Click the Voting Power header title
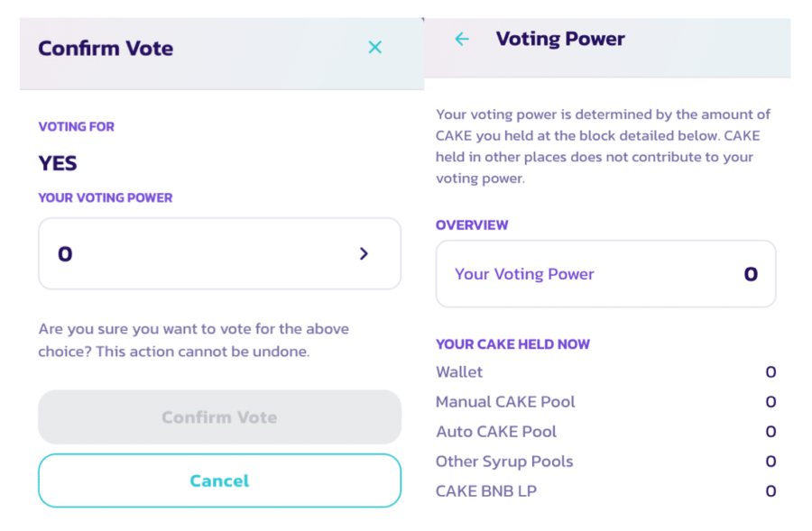 560,40
